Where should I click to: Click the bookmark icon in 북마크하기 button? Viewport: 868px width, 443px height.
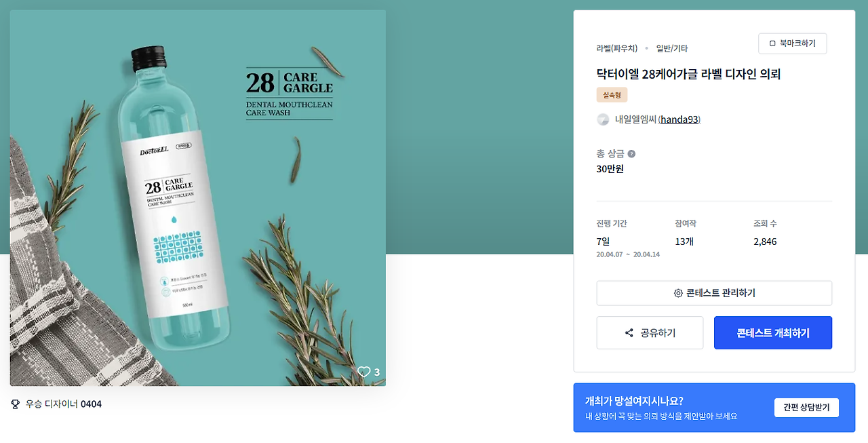772,43
